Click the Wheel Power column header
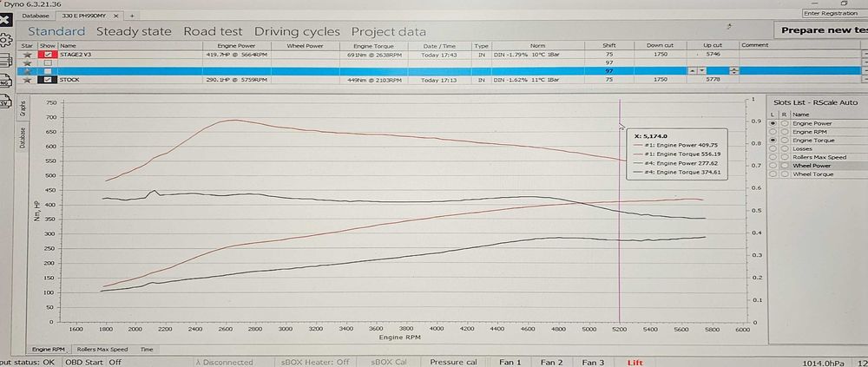The image size is (868, 367). 305,45
